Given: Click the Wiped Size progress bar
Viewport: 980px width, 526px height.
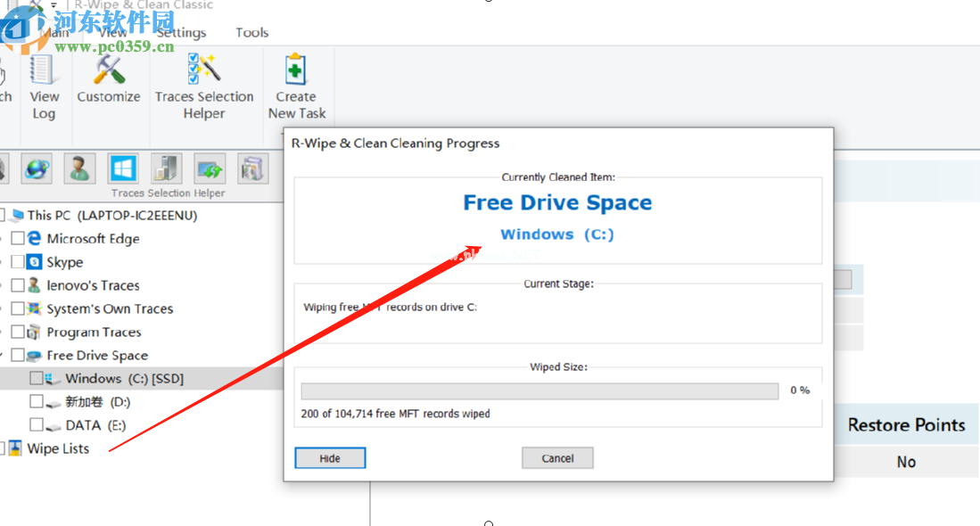Looking at the screenshot, I should click(539, 391).
